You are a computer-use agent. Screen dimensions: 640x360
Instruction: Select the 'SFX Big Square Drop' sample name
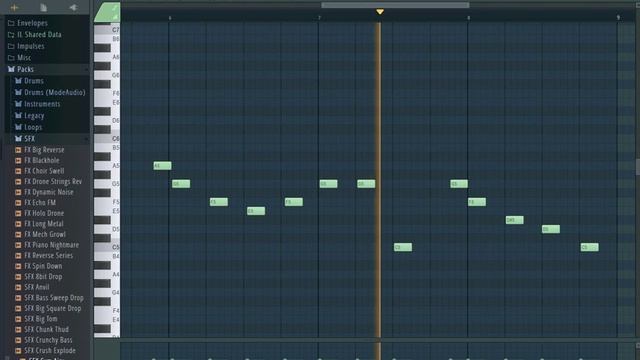(x=53, y=309)
